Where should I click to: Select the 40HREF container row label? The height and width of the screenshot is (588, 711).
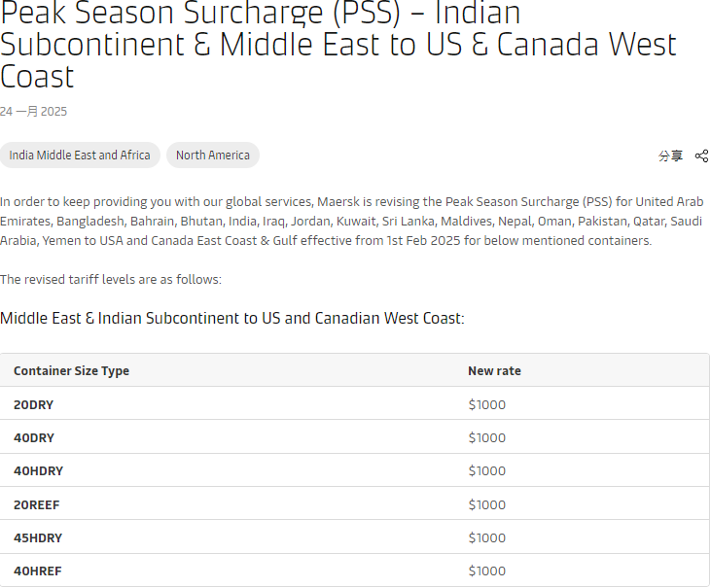tap(38, 571)
